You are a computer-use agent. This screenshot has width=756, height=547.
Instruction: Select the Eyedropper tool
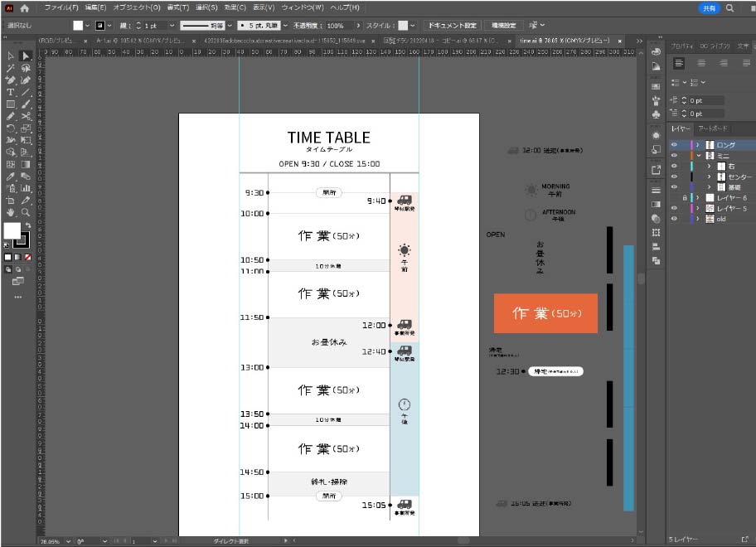click(11, 177)
